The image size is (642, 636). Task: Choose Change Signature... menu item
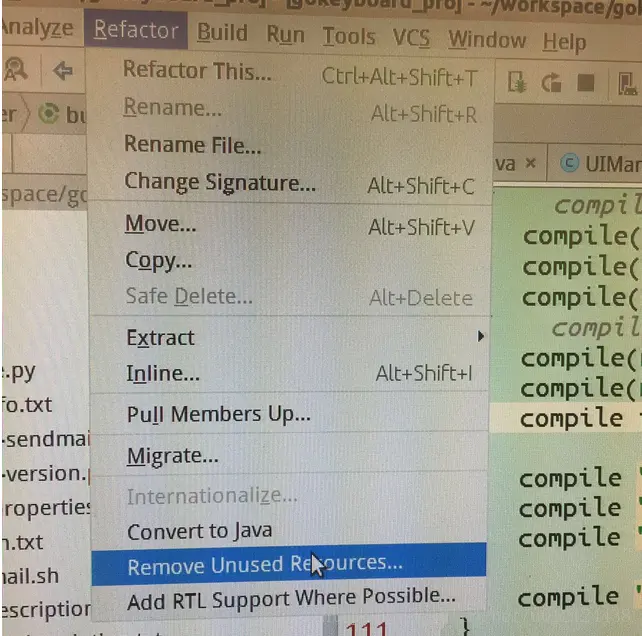pyautogui.click(x=290, y=183)
